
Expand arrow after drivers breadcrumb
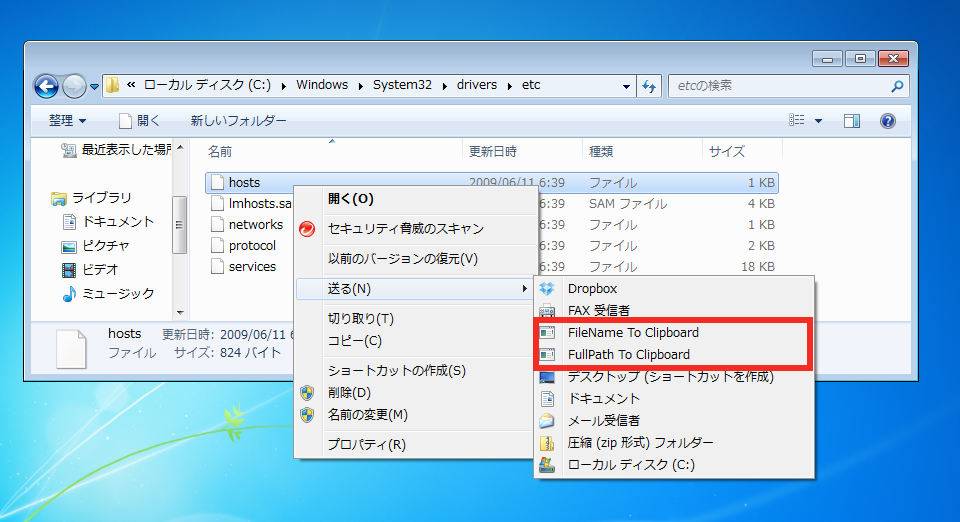click(x=510, y=86)
